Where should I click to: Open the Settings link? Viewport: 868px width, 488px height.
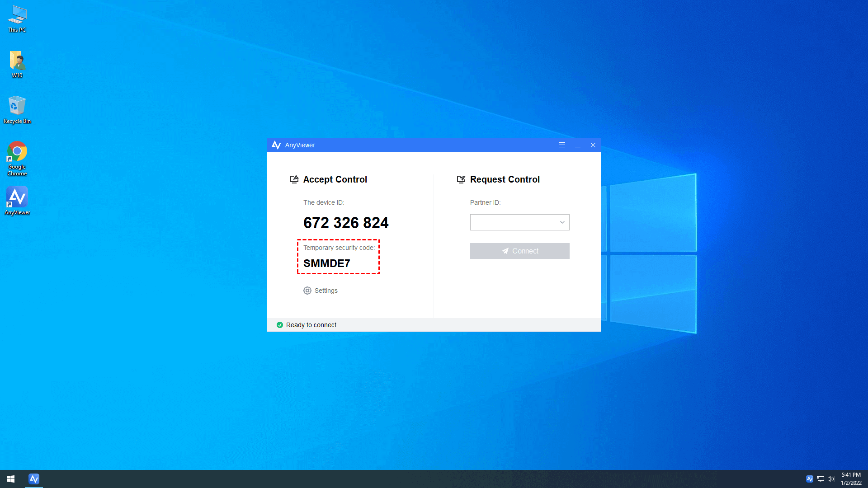click(326, 291)
